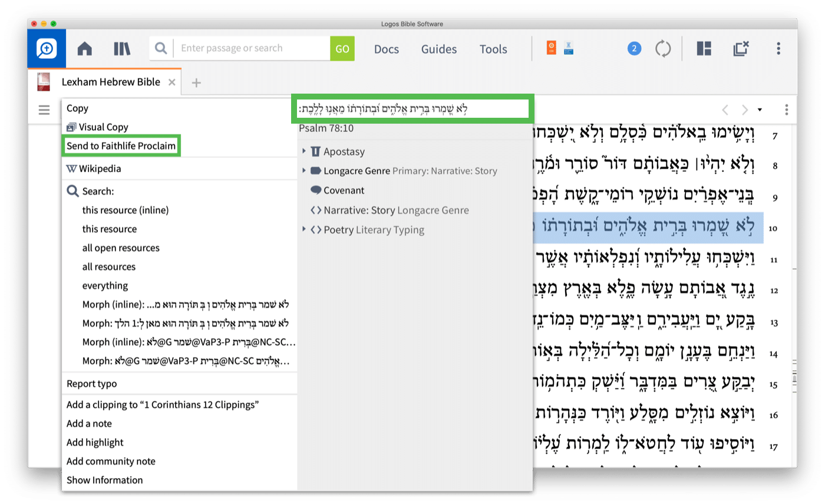Click verse number 7
This screenshot has height=504, width=825.
[774, 137]
